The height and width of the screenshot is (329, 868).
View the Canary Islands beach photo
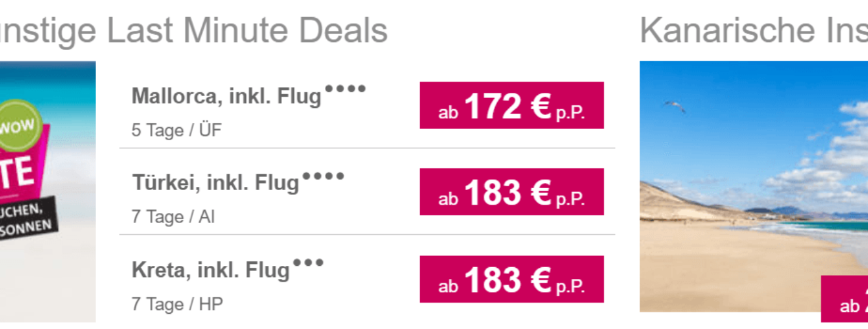[x=754, y=186]
